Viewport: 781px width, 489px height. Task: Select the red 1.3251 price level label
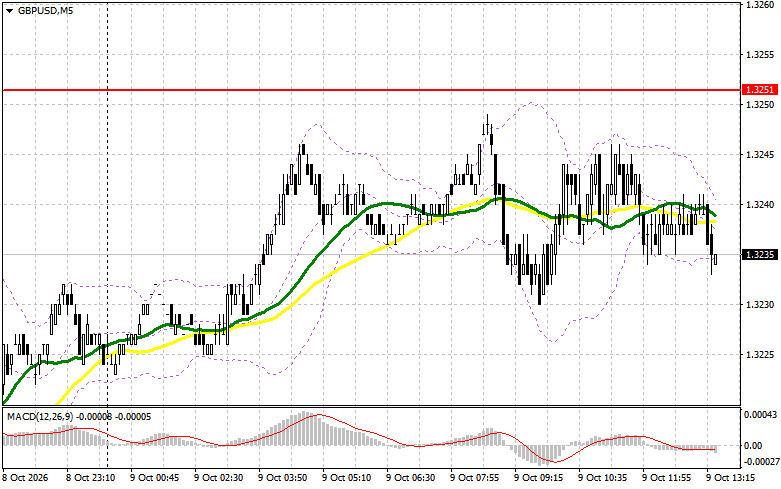[x=759, y=90]
